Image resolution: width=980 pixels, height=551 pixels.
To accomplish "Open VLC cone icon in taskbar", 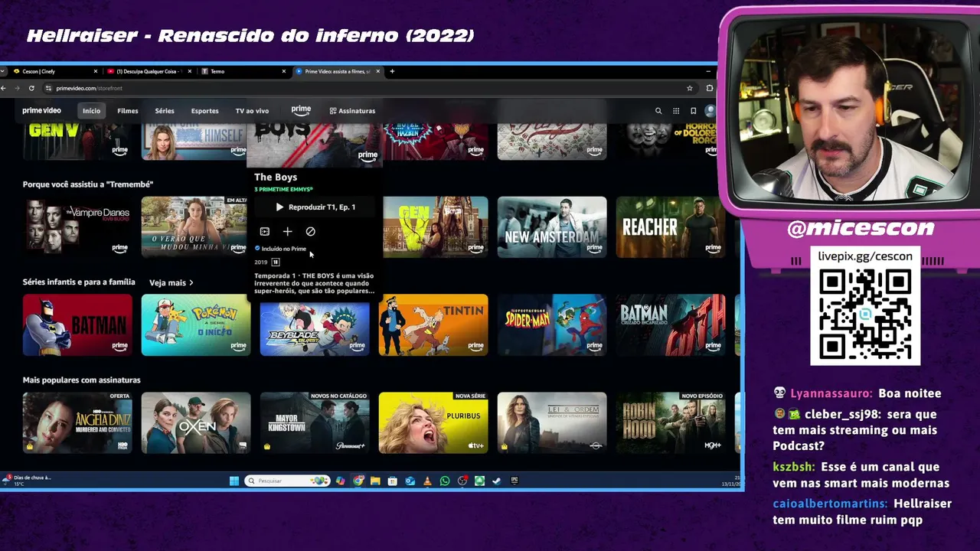I will (x=427, y=481).
